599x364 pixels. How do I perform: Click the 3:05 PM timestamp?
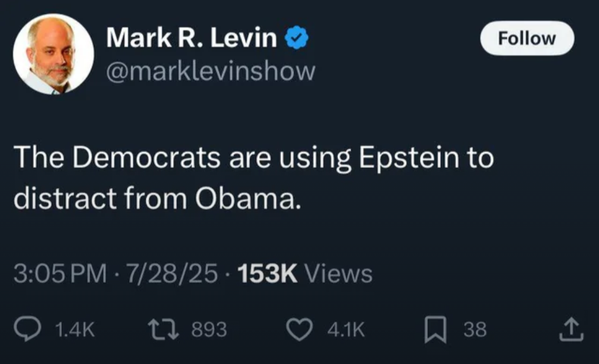click(60, 274)
